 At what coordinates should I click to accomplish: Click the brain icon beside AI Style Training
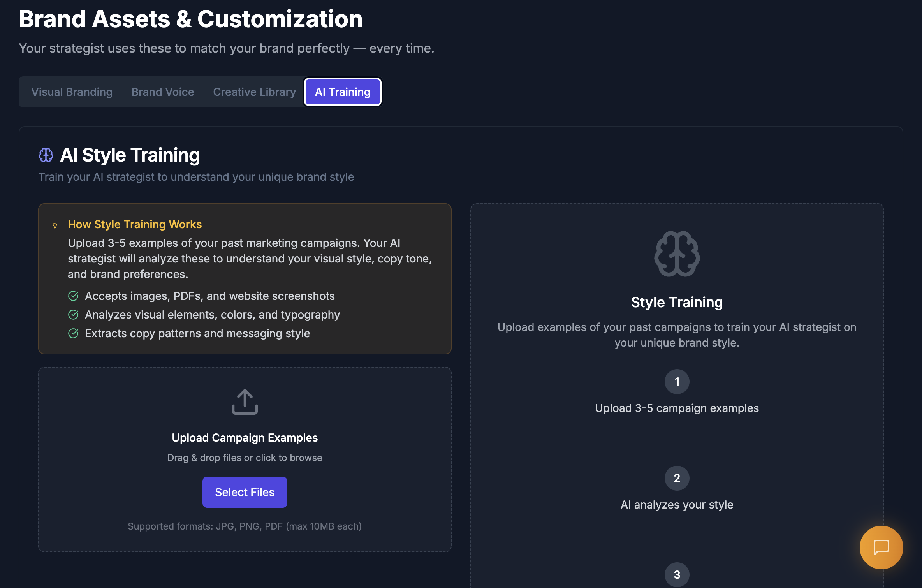(46, 155)
